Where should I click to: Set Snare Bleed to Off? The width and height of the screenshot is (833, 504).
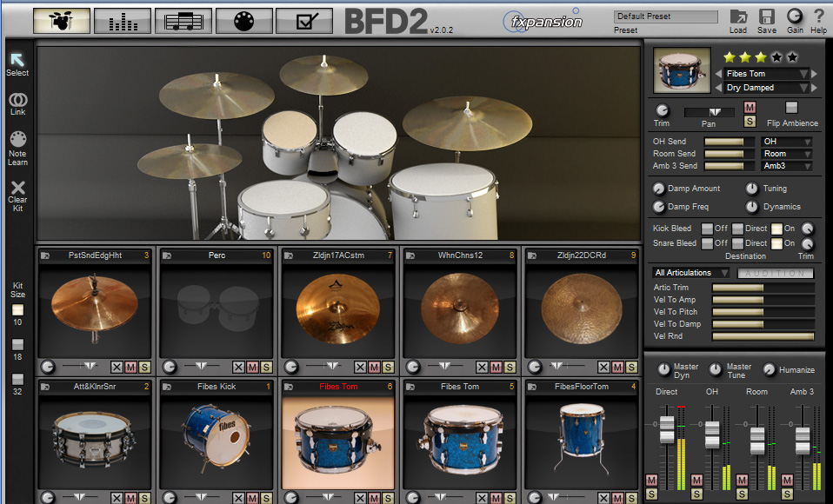coord(707,243)
